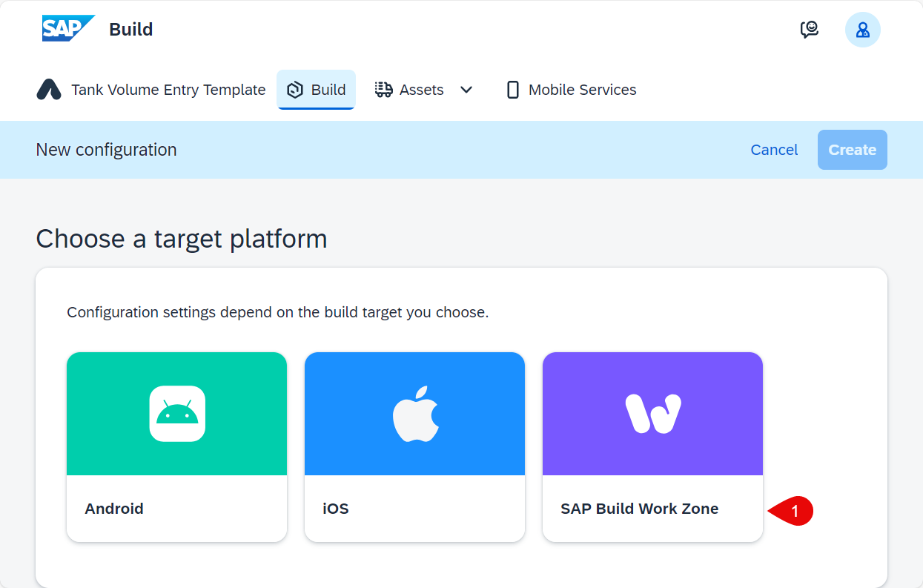Open the Mobile Services tab
Viewport: 923px width, 588px height.
571,90
